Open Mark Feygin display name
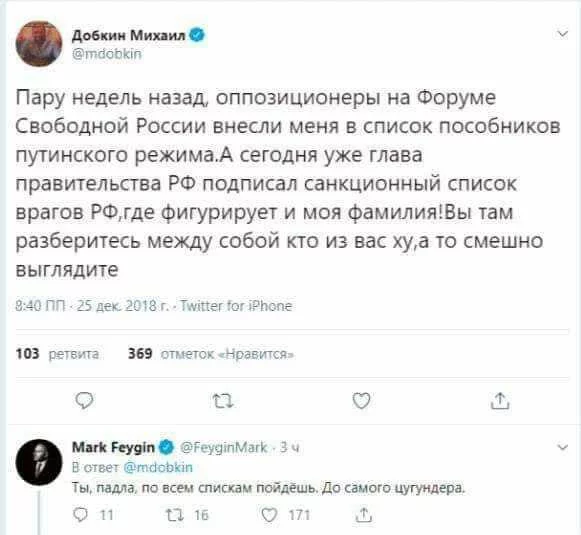 [x=113, y=447]
